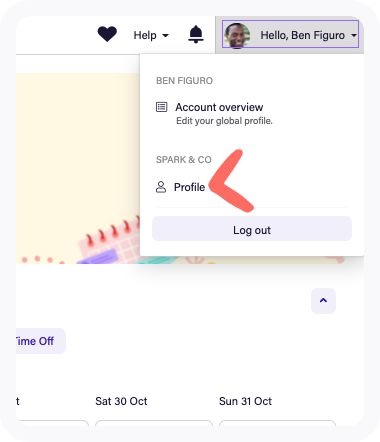Screen dimensions: 380x442
Task: Click the heart favorites icon
Action: click(107, 34)
